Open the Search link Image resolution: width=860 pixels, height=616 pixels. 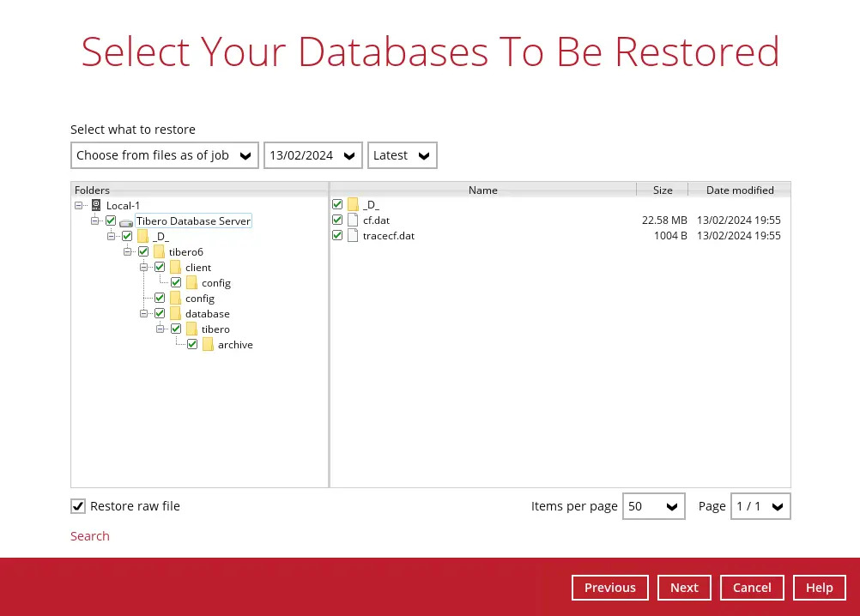point(89,535)
